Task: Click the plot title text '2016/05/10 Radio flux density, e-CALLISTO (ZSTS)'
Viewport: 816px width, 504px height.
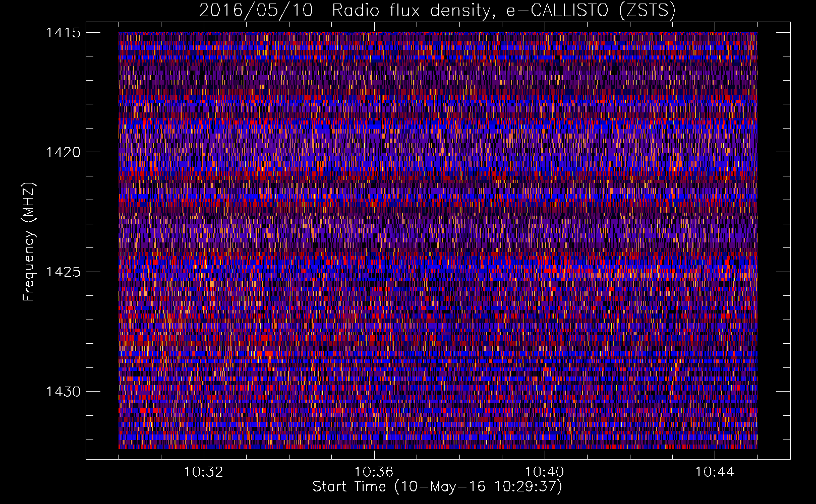Action: tap(437, 11)
